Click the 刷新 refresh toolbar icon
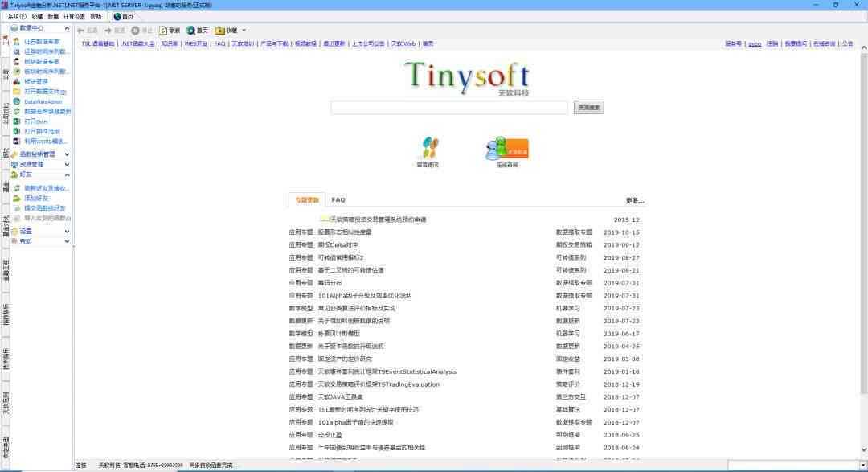This screenshot has width=868, height=472. pos(163,31)
